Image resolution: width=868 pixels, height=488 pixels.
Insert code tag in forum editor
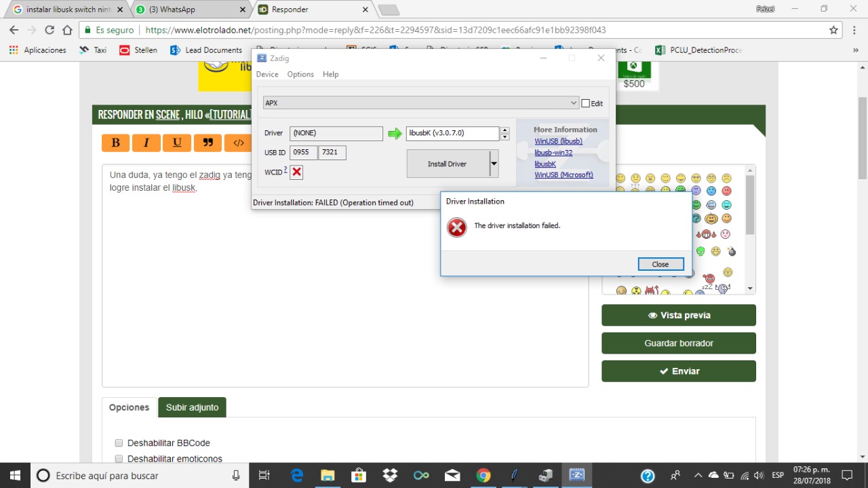(238, 143)
